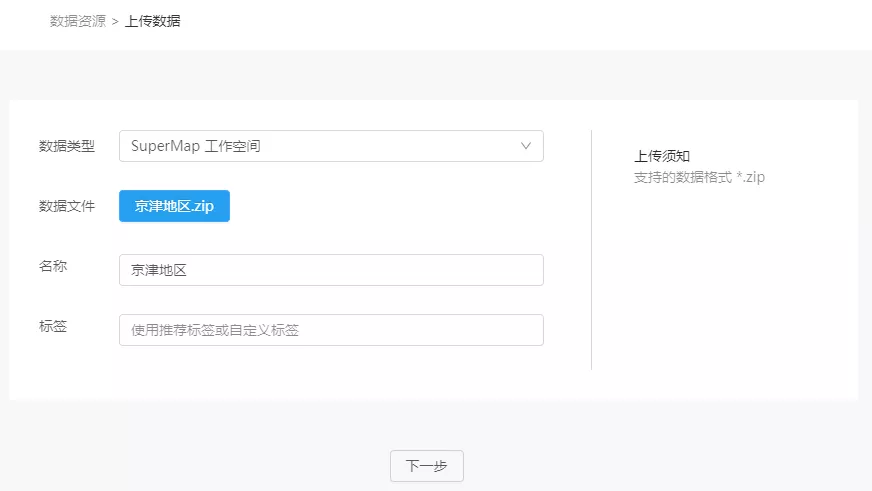Click the 下一步 button
The width and height of the screenshot is (872, 491).
[427, 466]
